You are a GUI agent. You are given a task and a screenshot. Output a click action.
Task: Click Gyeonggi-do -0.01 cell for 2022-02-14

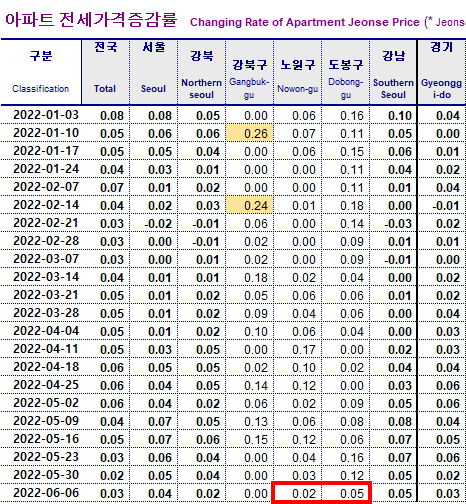(x=442, y=205)
